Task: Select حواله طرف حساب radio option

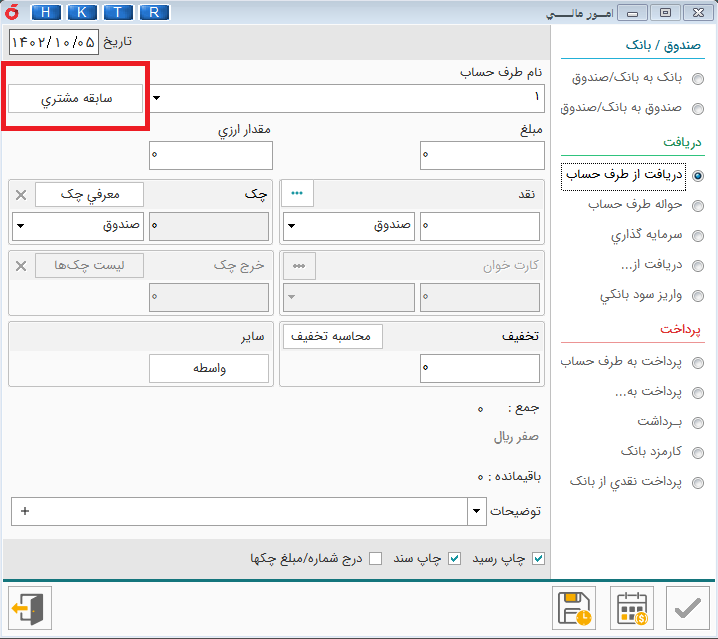Action: point(697,206)
